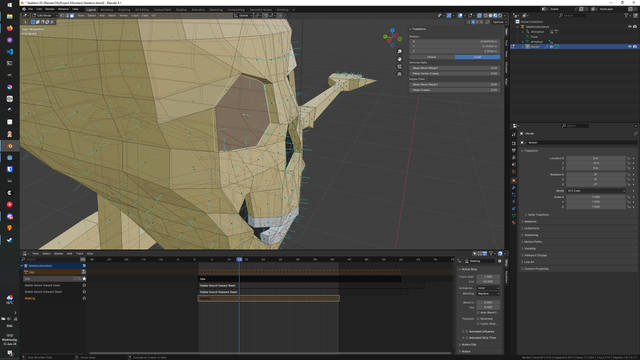Disable render for Model camera icon

[635, 47]
